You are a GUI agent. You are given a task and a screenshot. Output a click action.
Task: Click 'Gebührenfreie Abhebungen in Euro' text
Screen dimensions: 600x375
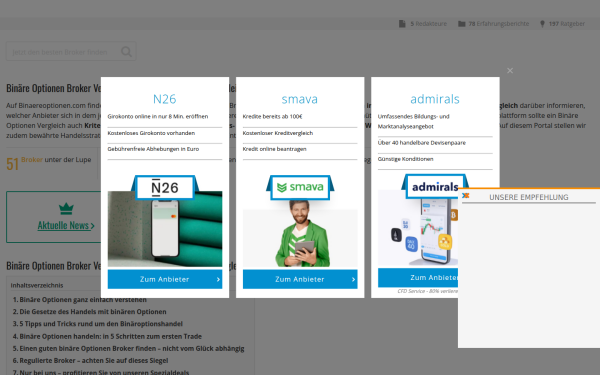153,149
